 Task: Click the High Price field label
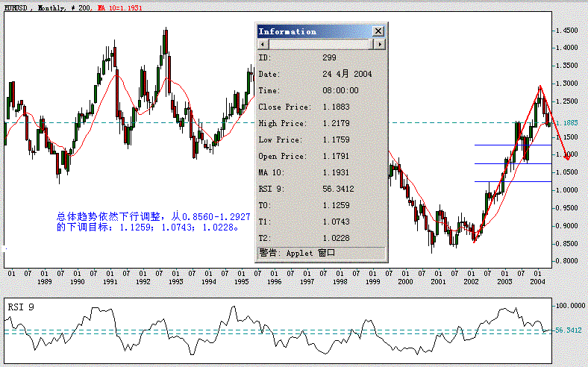pyautogui.click(x=282, y=123)
